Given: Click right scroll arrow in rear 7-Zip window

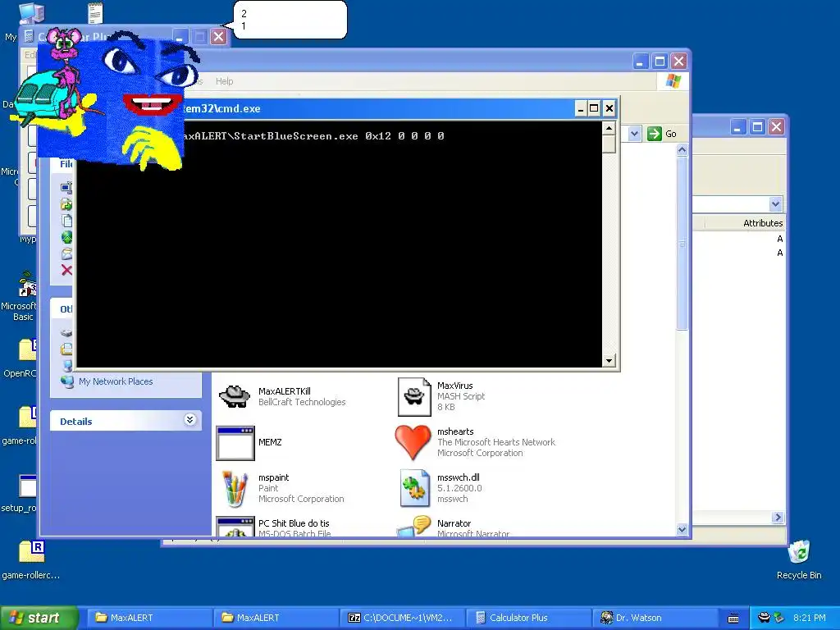Looking at the screenshot, I should point(778,517).
